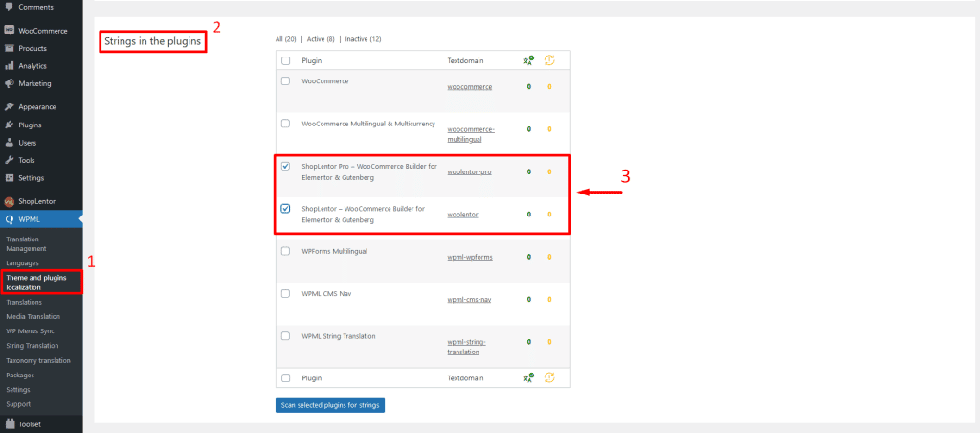The width and height of the screenshot is (980, 433).
Task: Click the Plugins plug icon
Action: pyautogui.click(x=9, y=125)
